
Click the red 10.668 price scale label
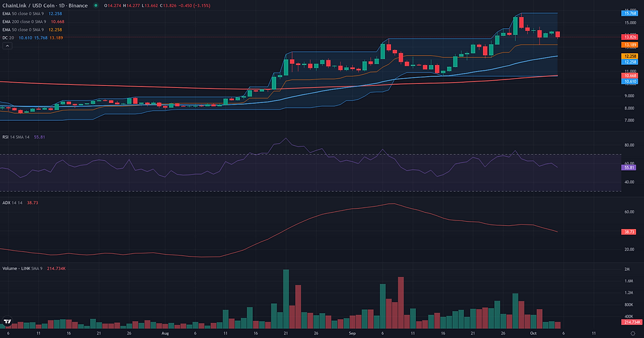pyautogui.click(x=630, y=76)
